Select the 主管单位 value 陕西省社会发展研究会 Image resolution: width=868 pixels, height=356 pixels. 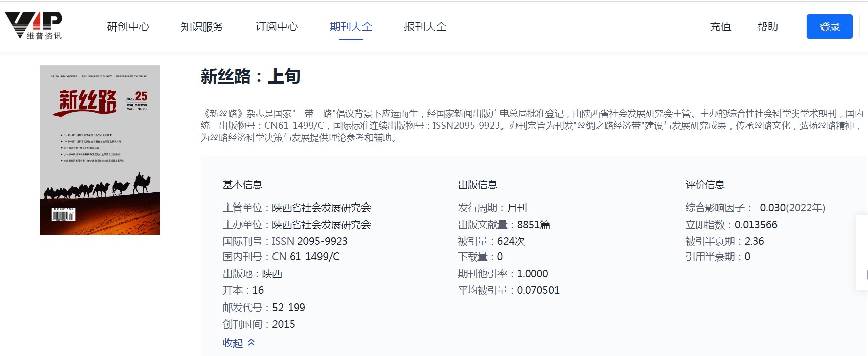tap(322, 208)
